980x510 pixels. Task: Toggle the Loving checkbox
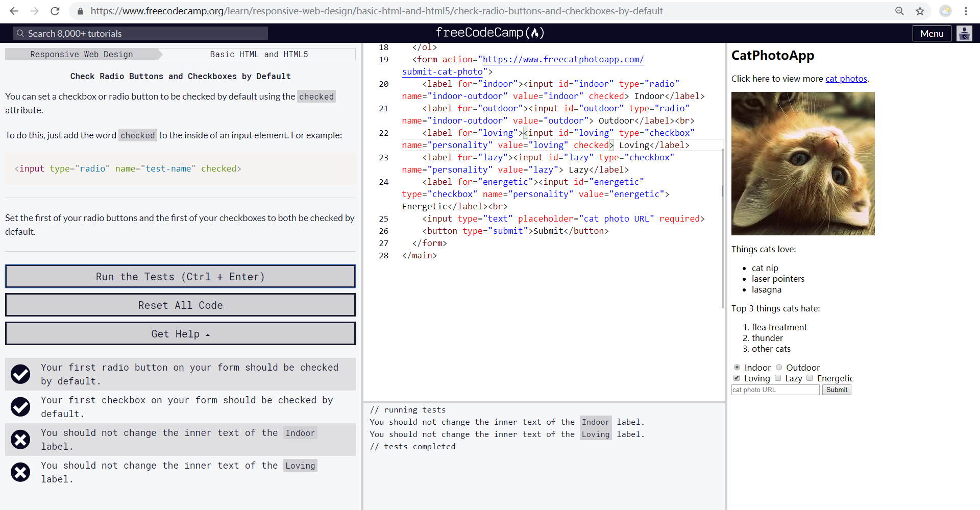(737, 378)
